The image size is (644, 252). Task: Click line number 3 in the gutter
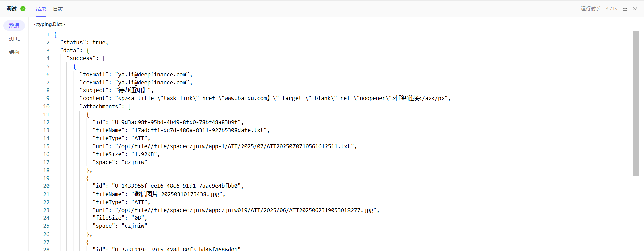(x=48, y=50)
